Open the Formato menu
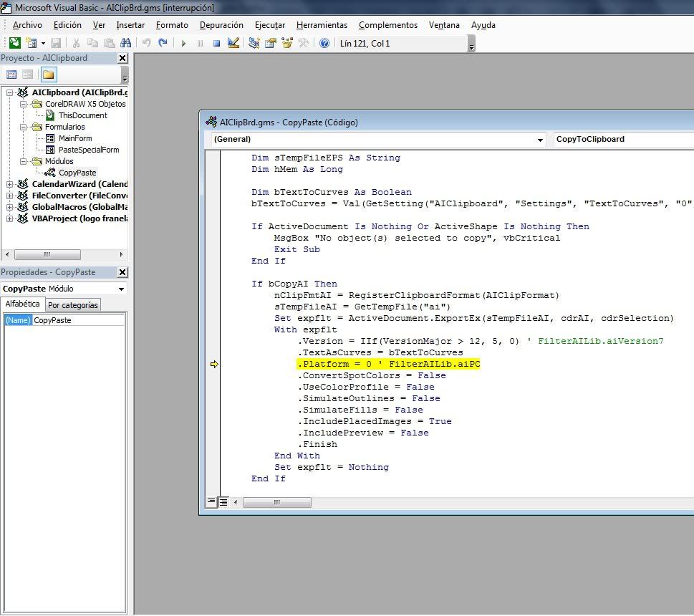The image size is (694, 616). 172,25
